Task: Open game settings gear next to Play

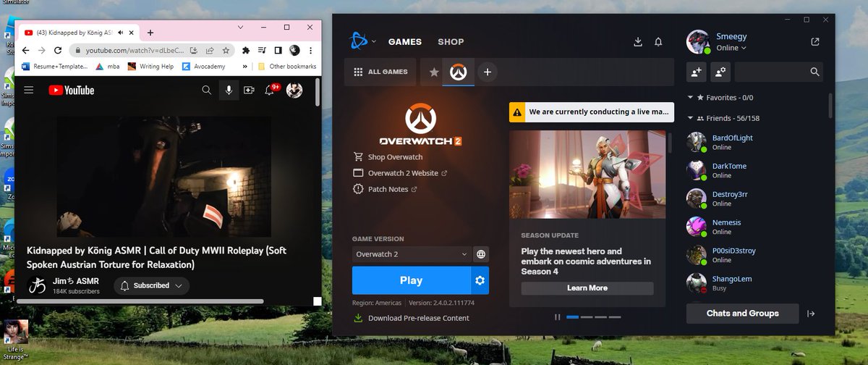Action: pyautogui.click(x=480, y=280)
